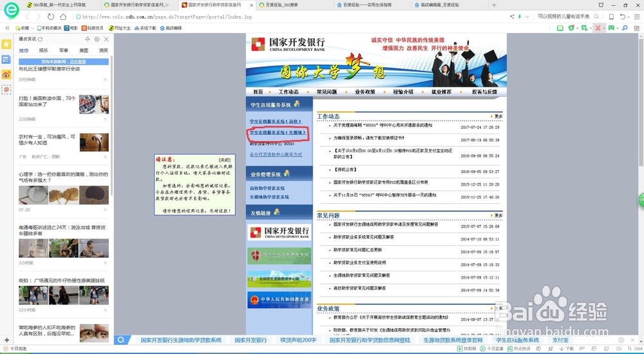The height and width of the screenshot is (354, 644).
Task: Click 您有未读新闻 blue notification bar
Action: (x=64, y=62)
